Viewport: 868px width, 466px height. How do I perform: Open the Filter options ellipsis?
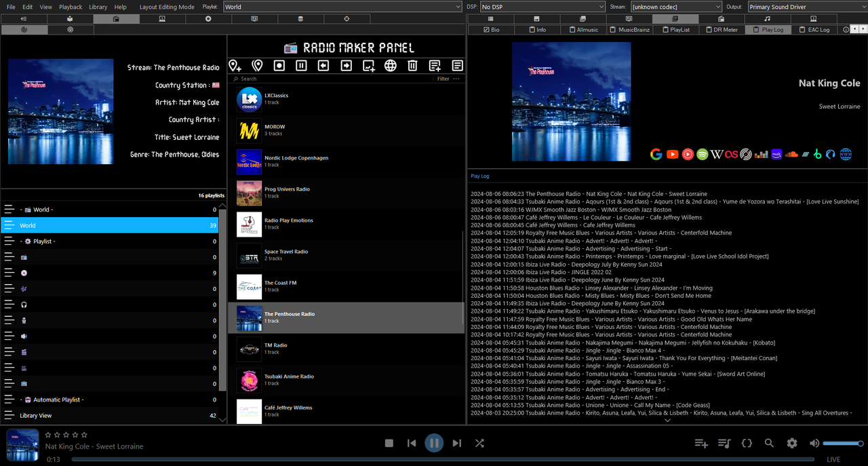[456, 79]
